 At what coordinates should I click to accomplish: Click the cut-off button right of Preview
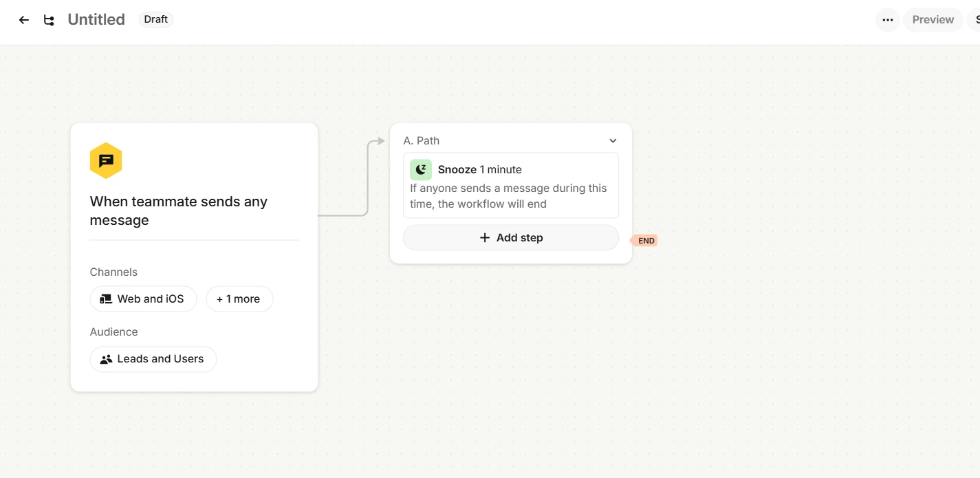(975, 20)
